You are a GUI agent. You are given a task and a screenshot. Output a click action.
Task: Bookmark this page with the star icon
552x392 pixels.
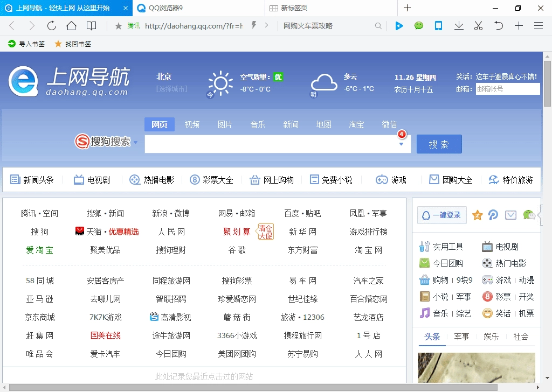pyautogui.click(x=119, y=26)
